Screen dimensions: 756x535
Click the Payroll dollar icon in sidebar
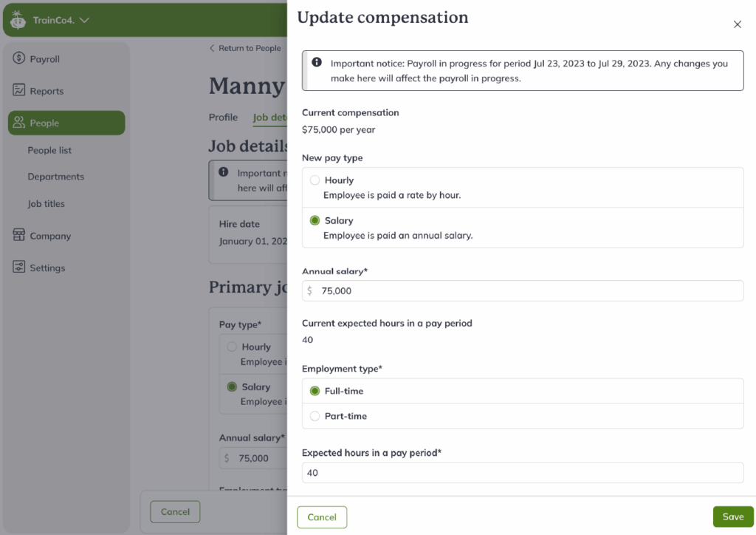[18, 58]
